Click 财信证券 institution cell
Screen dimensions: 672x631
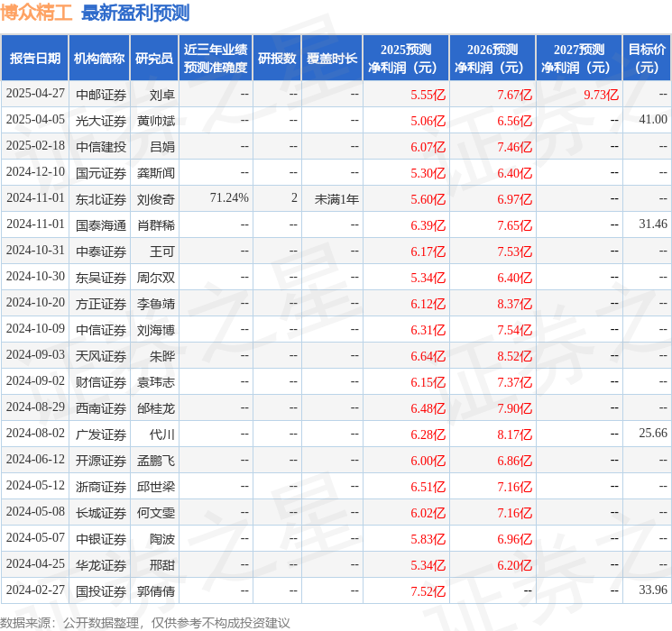[x=101, y=382]
